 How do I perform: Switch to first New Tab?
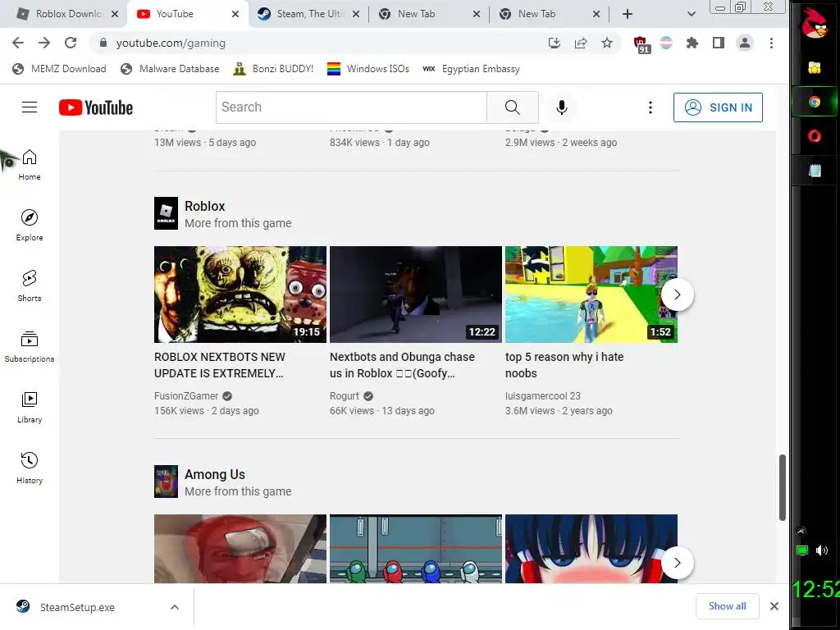point(428,14)
